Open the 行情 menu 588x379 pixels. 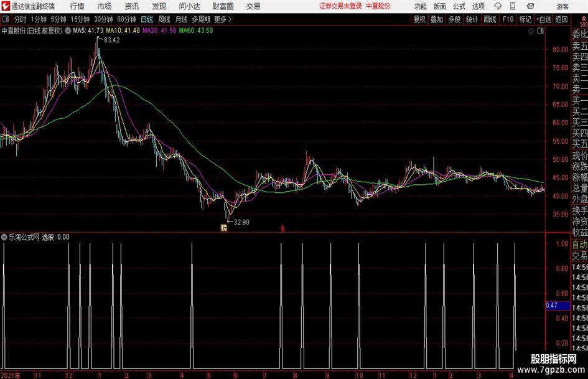77,6
